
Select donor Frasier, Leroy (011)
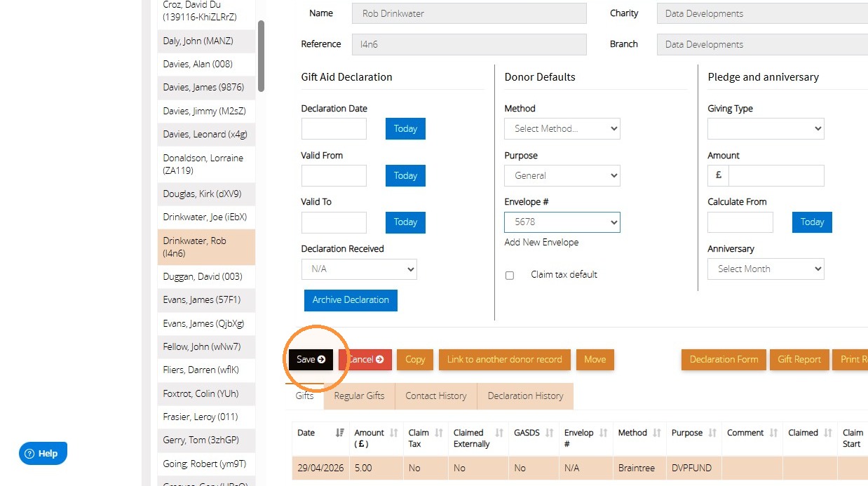click(206, 417)
